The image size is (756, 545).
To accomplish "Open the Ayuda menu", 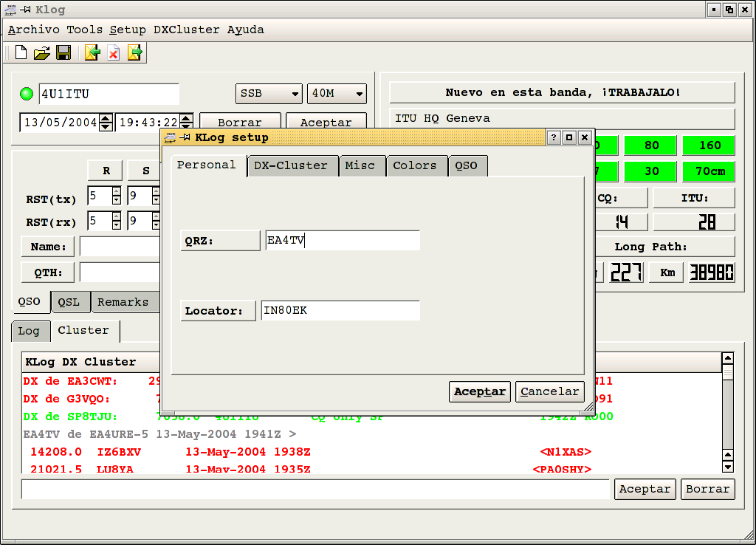I will pyautogui.click(x=245, y=30).
